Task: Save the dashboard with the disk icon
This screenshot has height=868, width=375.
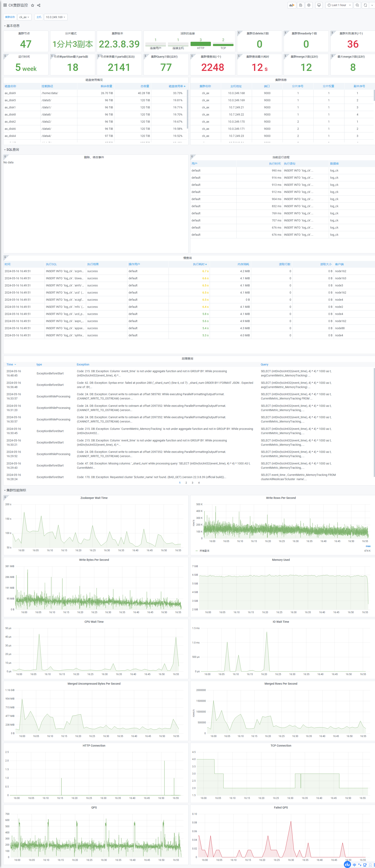Action: tap(301, 5)
